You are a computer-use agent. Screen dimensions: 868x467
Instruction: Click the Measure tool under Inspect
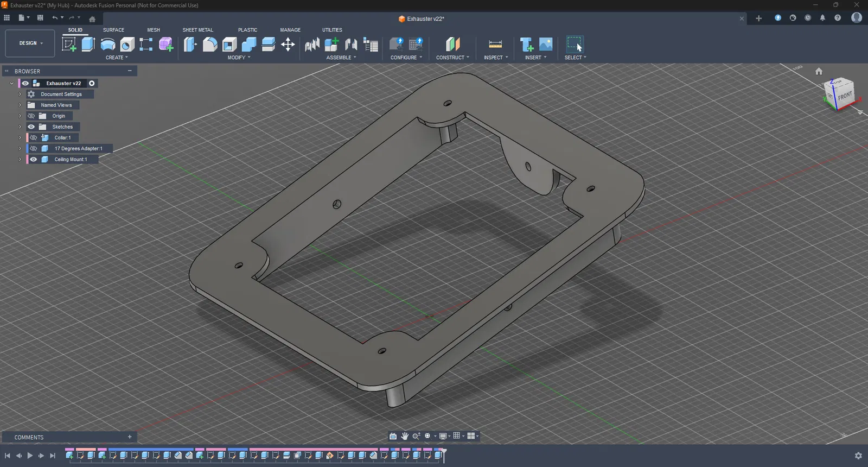tap(495, 44)
